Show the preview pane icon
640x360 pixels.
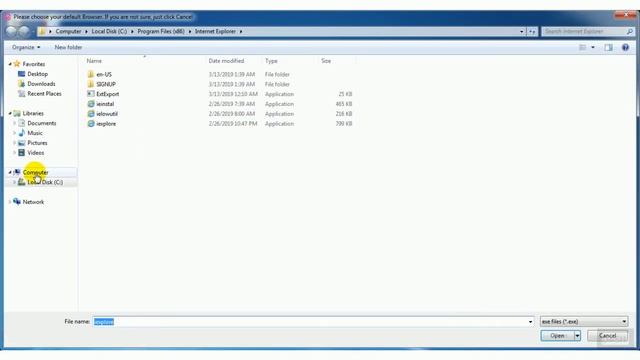(x=608, y=47)
